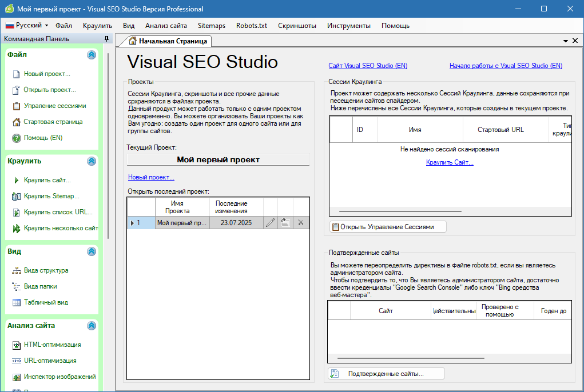Screen dimensions: 584x392
Task: Click the question mark icon for Помощь (EN)
Action: click(x=17, y=138)
